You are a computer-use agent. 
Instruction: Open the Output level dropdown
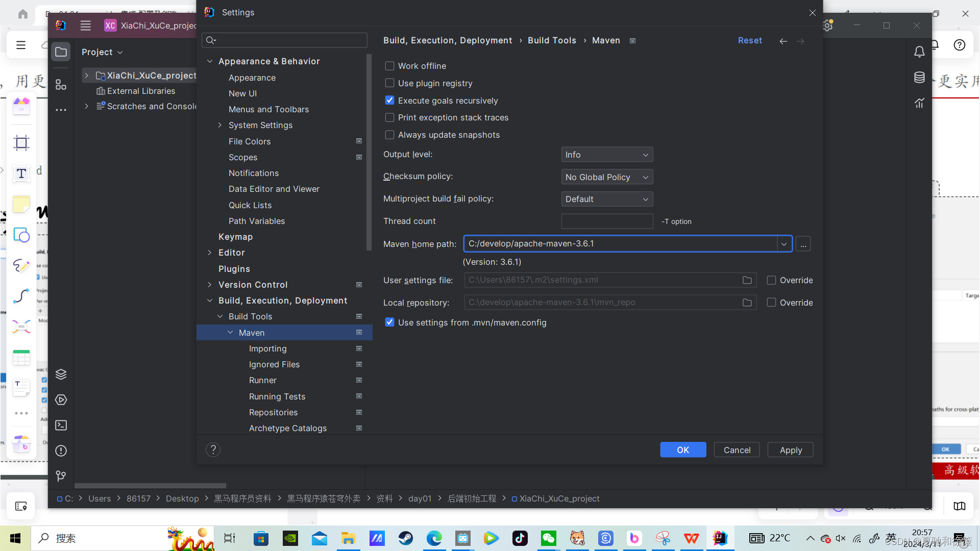pyautogui.click(x=607, y=155)
